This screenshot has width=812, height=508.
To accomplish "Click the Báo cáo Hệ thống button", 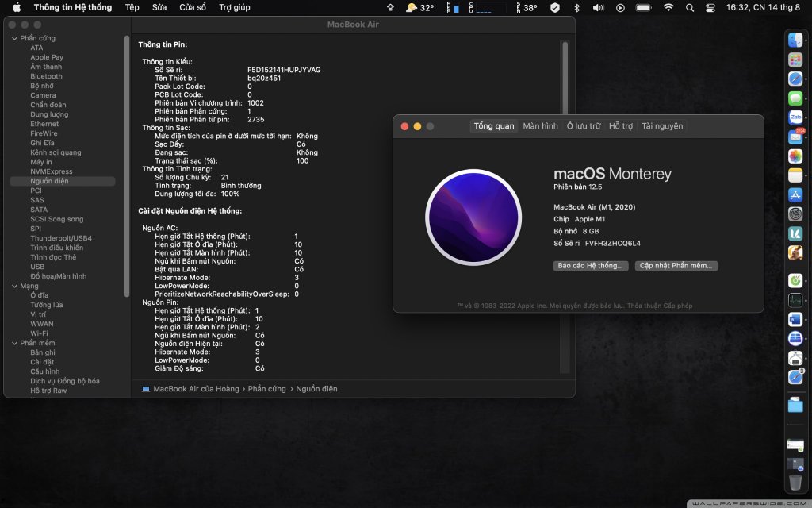I will click(x=590, y=265).
